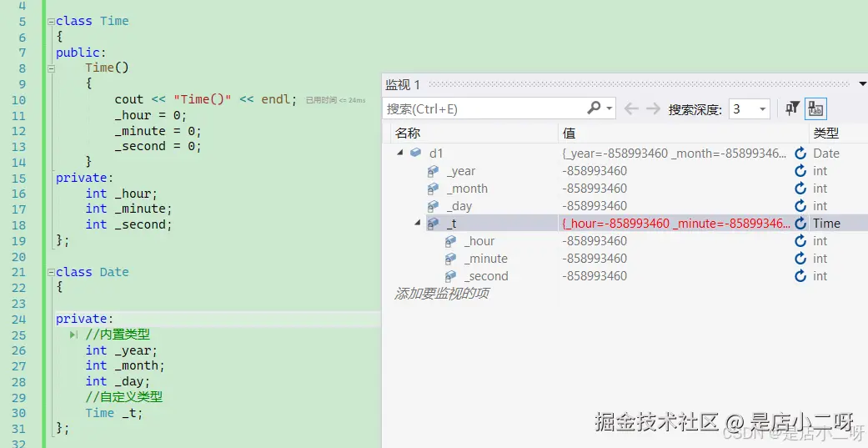The image size is (868, 448).
Task: Open search depth dropdown
Action: (762, 109)
